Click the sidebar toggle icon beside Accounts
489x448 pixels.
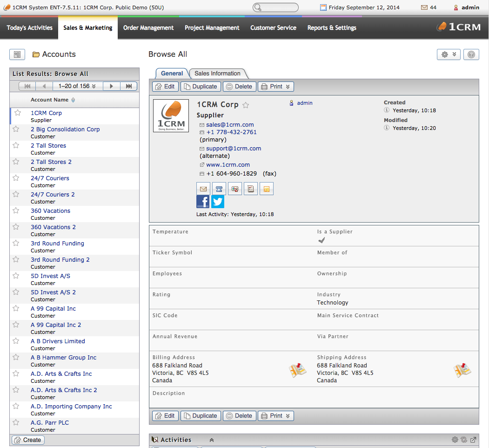point(17,54)
